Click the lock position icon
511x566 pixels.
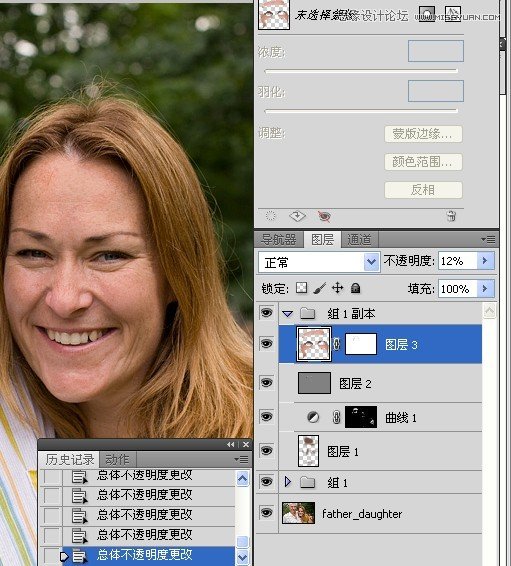coord(337,288)
